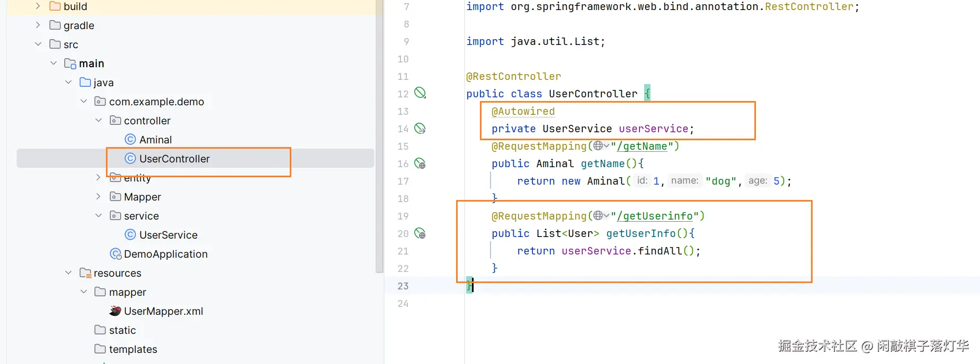Collapse the service package chevron
The image size is (980, 364).
pyautogui.click(x=99, y=215)
